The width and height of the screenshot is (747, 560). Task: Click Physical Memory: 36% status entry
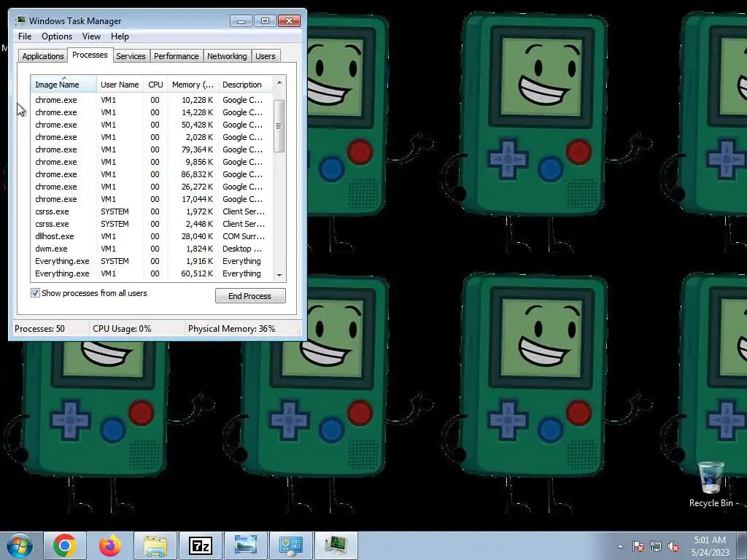click(x=231, y=329)
